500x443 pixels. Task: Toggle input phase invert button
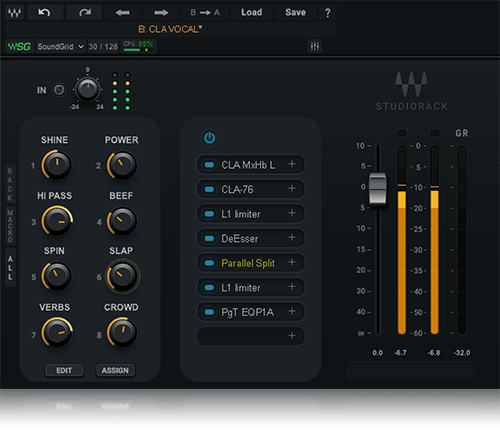coord(59,90)
